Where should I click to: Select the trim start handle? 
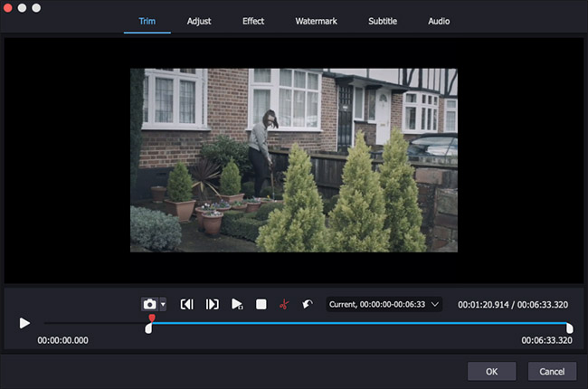(x=148, y=328)
